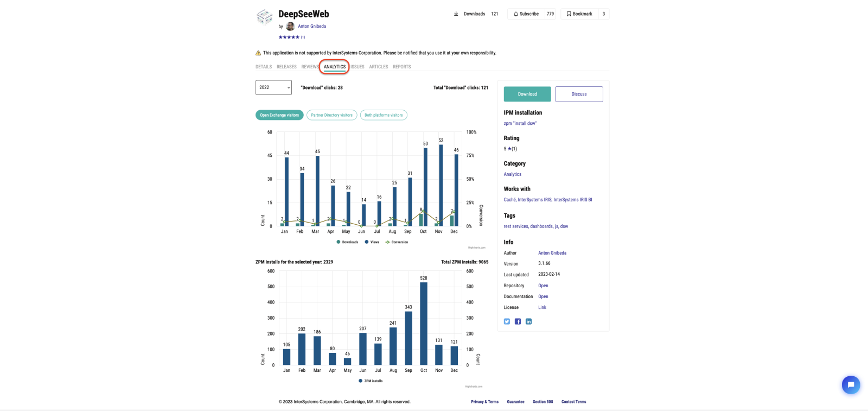This screenshot has width=868, height=411.
Task: Subscribe using the bell button
Action: [526, 14]
